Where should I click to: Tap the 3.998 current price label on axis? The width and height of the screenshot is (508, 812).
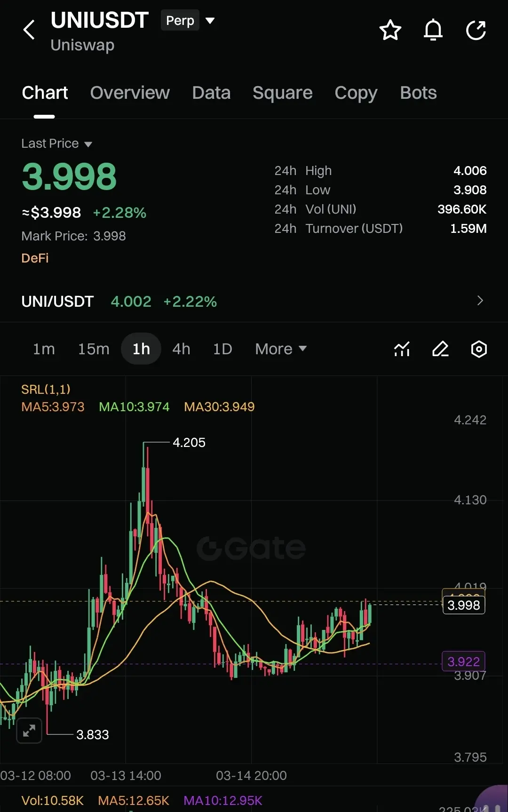464,605
